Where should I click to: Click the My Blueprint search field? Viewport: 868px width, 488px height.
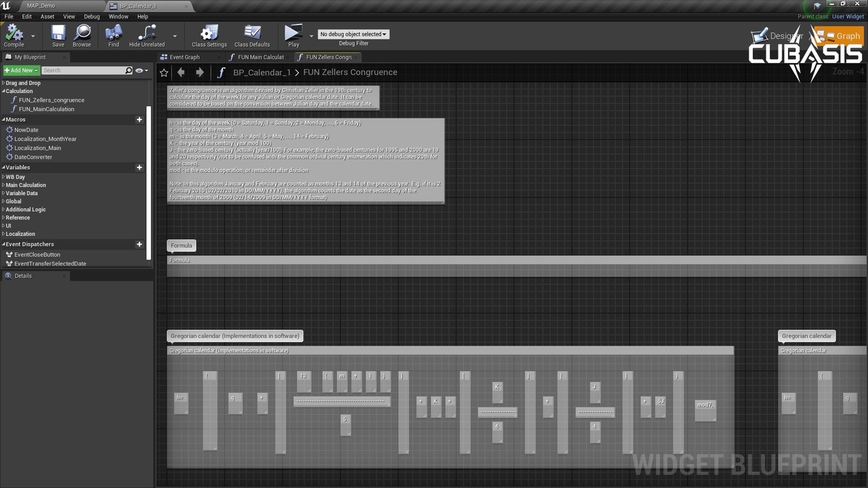tap(83, 70)
